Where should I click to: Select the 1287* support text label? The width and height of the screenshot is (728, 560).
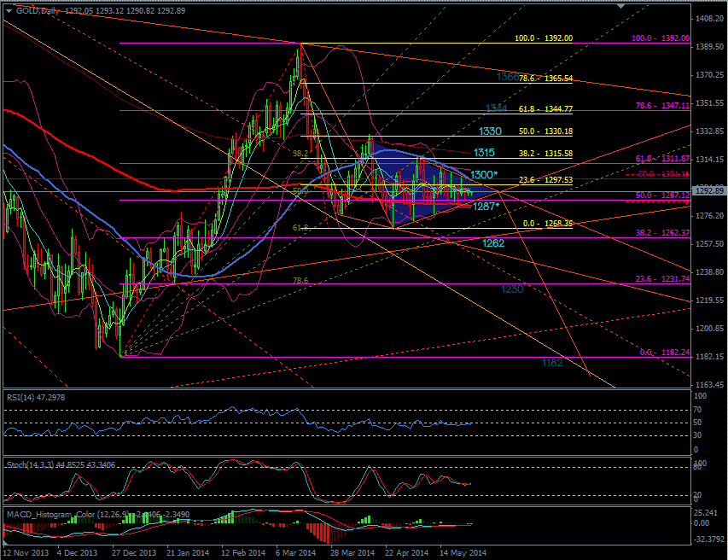coord(486,207)
